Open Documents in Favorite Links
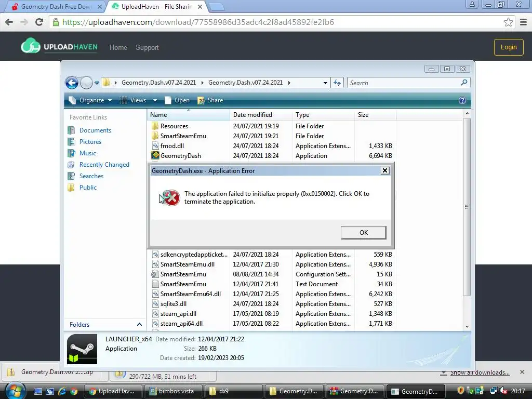The image size is (532, 399). click(x=95, y=130)
